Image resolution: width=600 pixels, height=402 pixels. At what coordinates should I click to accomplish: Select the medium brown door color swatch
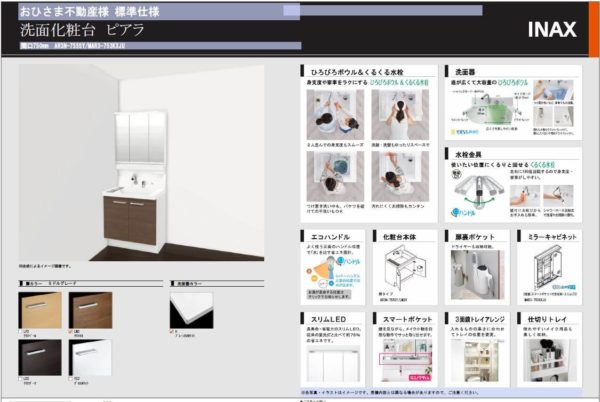90,310
